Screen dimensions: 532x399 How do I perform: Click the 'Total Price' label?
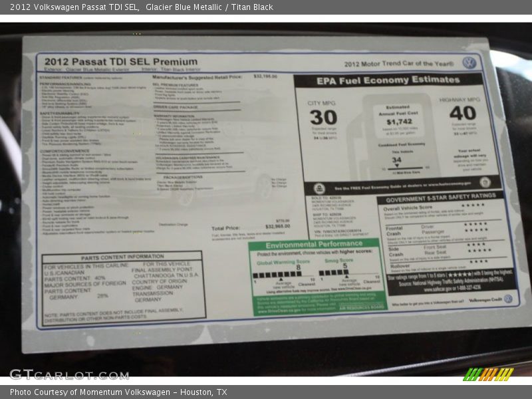225,228
